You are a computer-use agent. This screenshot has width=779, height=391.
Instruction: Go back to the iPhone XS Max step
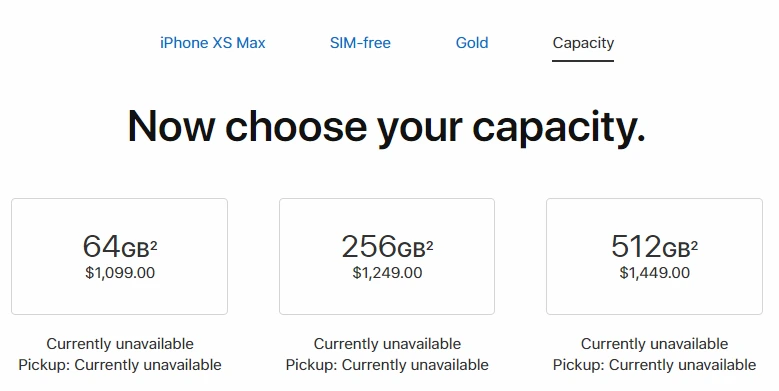tap(213, 43)
